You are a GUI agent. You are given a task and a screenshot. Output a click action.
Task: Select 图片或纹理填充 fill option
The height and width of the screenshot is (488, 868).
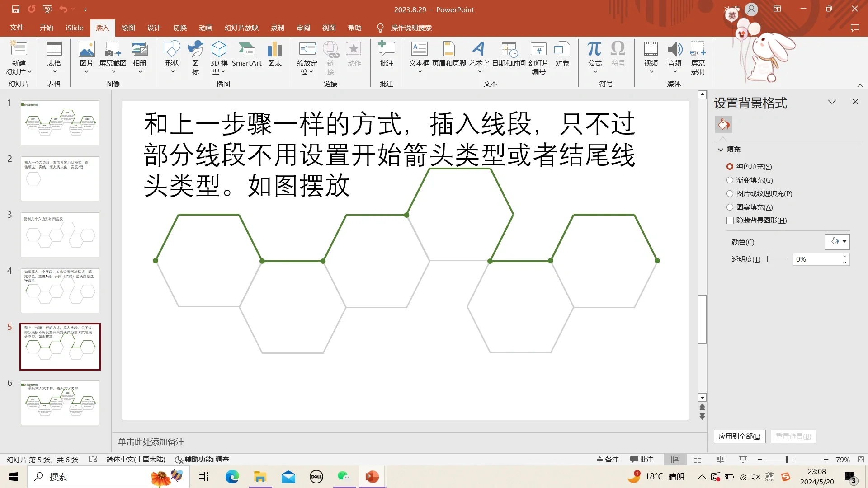click(x=730, y=193)
